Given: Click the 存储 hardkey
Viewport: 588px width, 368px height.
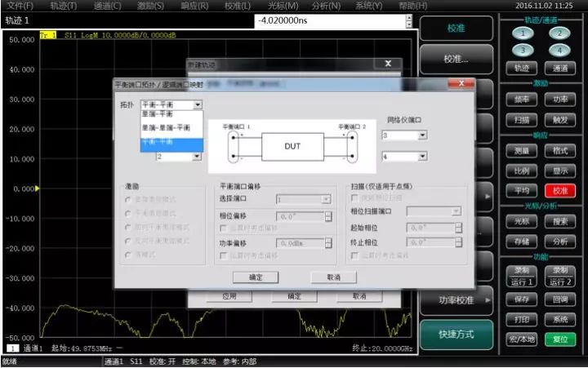Looking at the screenshot, I should [522, 242].
